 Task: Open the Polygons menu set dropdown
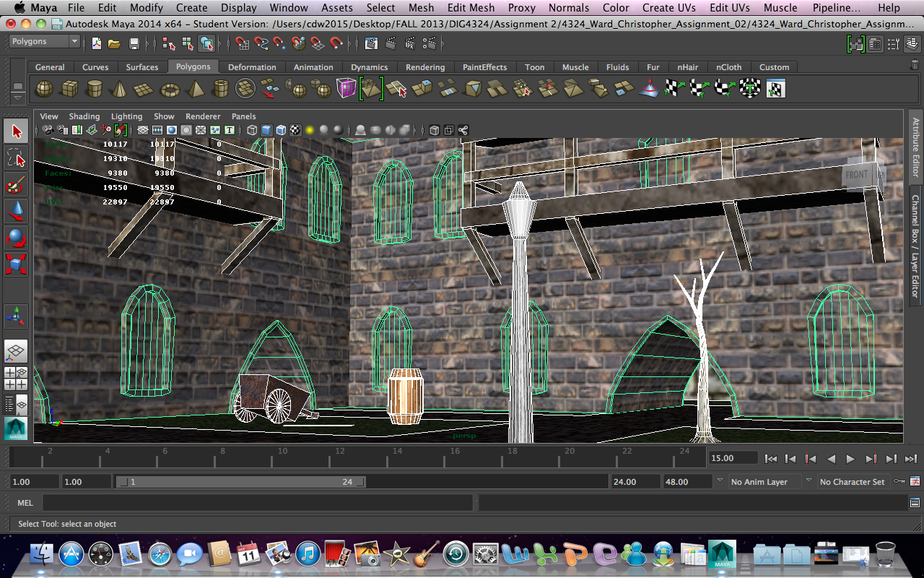pos(45,42)
